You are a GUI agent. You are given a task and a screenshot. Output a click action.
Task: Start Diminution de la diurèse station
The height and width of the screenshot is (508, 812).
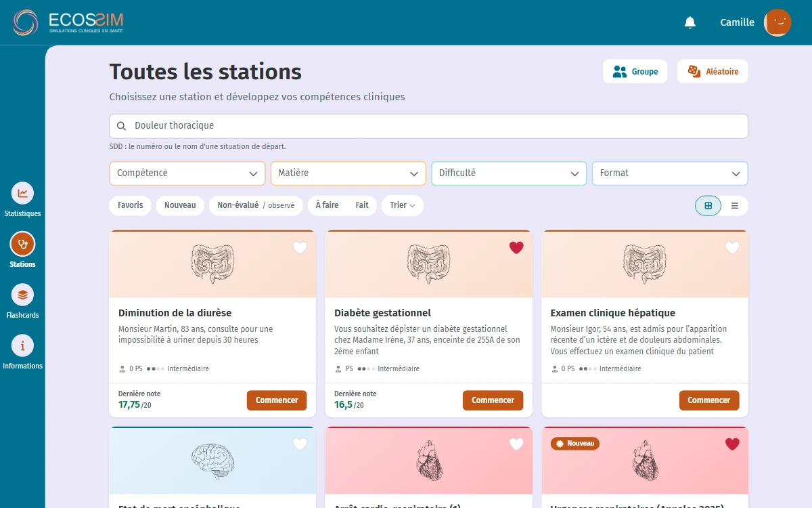277,400
